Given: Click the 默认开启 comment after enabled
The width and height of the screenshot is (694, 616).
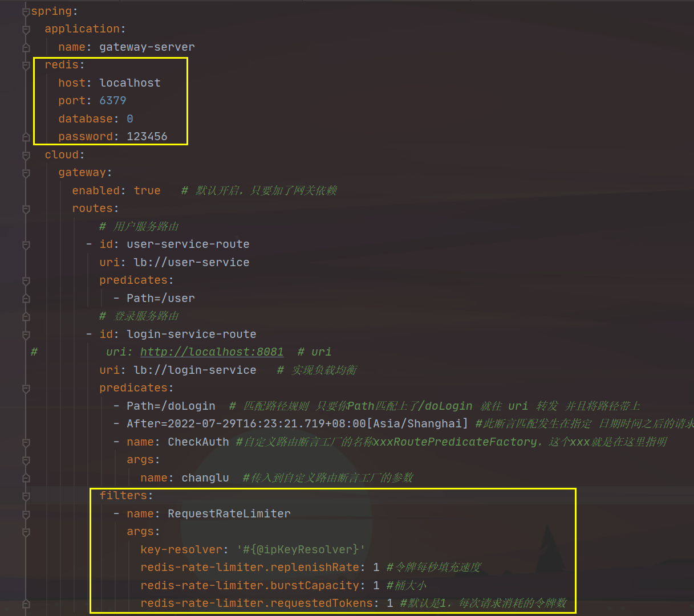Looking at the screenshot, I should tap(259, 190).
